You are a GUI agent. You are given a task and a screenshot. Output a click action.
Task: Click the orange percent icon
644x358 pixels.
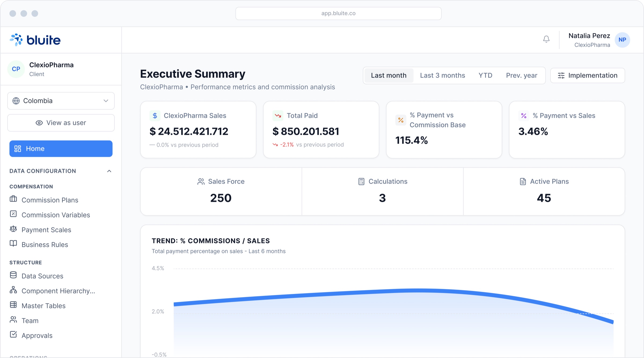[401, 120]
